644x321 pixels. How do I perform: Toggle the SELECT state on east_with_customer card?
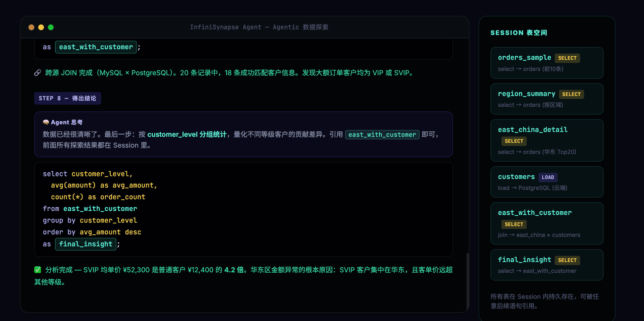click(x=514, y=224)
